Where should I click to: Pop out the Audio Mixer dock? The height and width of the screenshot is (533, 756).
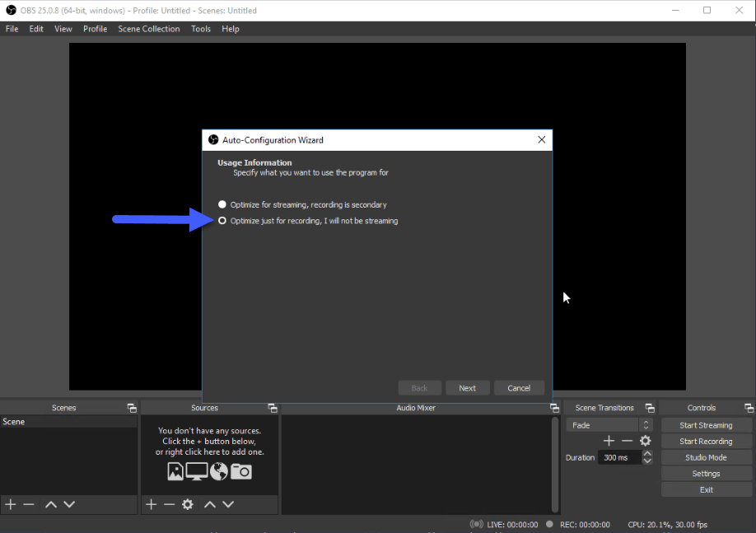click(554, 408)
